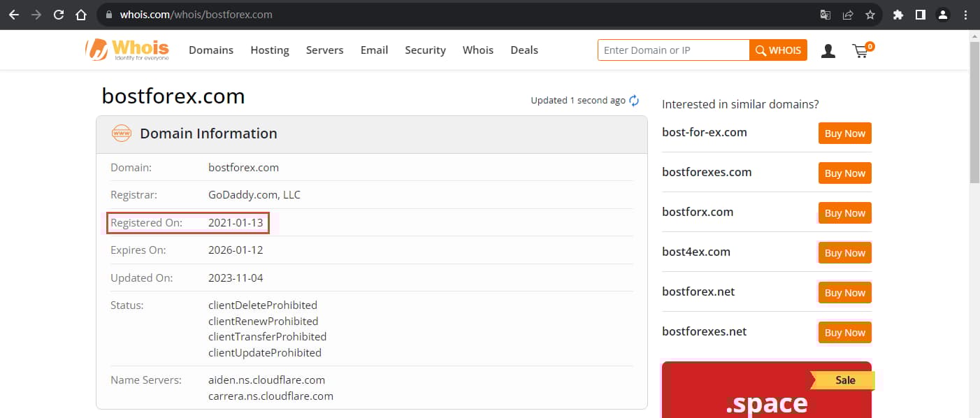Open the browser extensions puzzle icon
This screenshot has height=418, width=980.
(898, 14)
